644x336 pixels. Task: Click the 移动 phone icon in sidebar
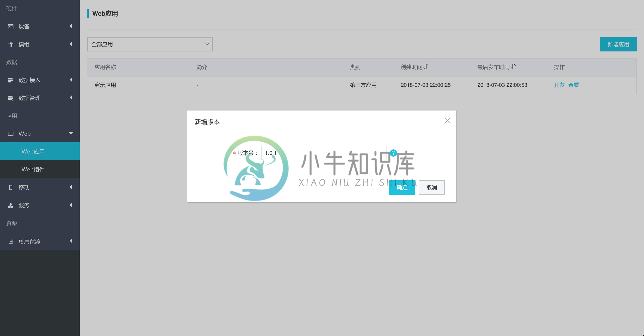pos(11,188)
